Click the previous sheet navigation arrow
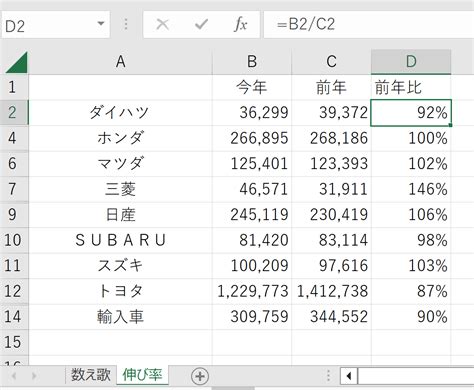Viewport: 474px width, 390px height. click(x=14, y=376)
